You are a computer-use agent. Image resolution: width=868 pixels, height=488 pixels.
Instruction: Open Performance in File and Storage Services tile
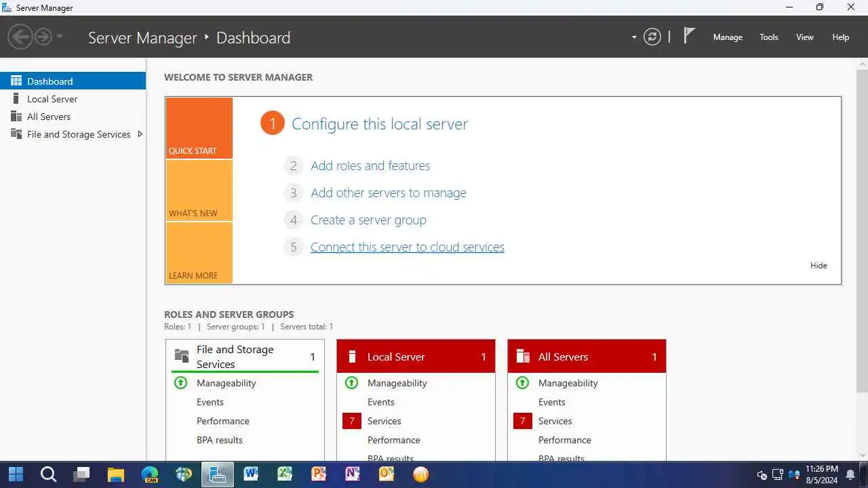point(223,421)
